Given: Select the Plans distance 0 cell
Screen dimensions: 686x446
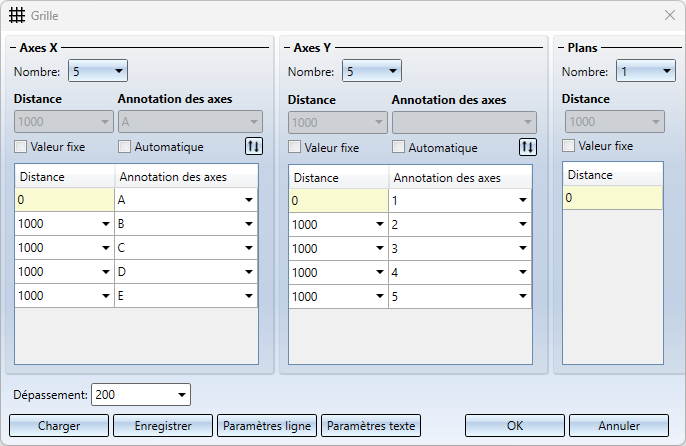Looking at the screenshot, I should coord(612,198).
